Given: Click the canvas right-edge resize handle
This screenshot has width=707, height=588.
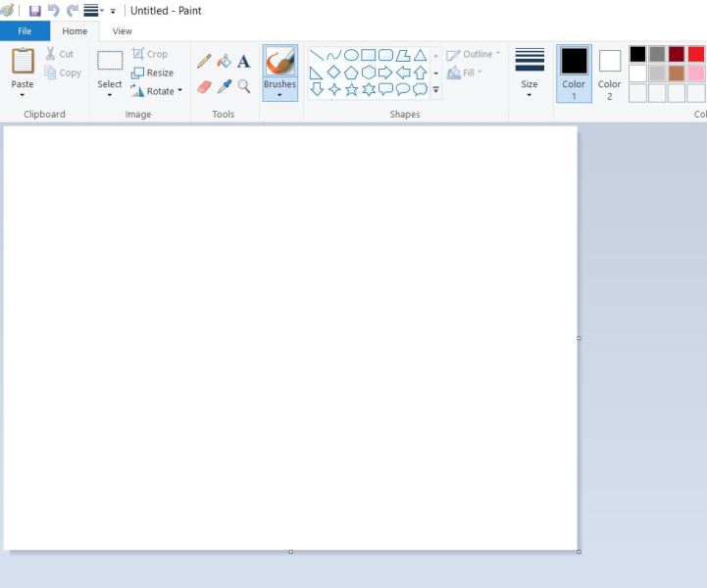Looking at the screenshot, I should coord(579,338).
